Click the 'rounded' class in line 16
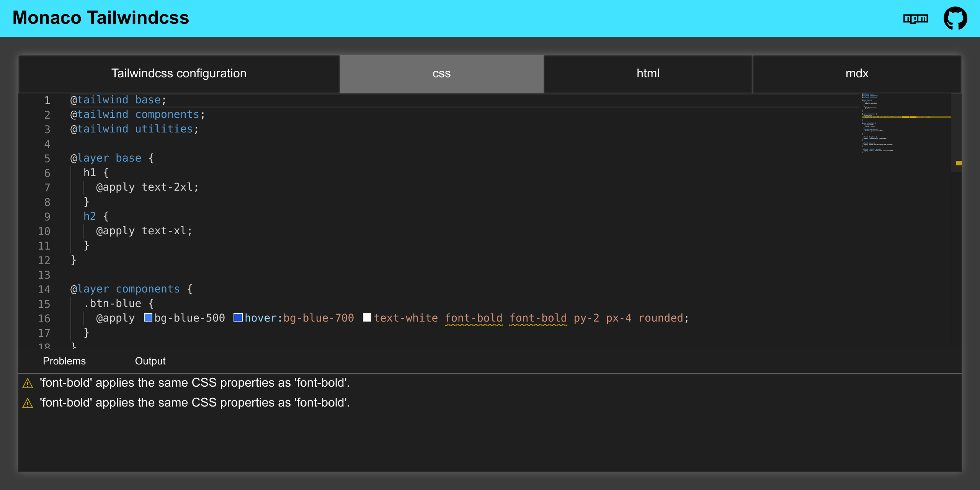 (661, 318)
